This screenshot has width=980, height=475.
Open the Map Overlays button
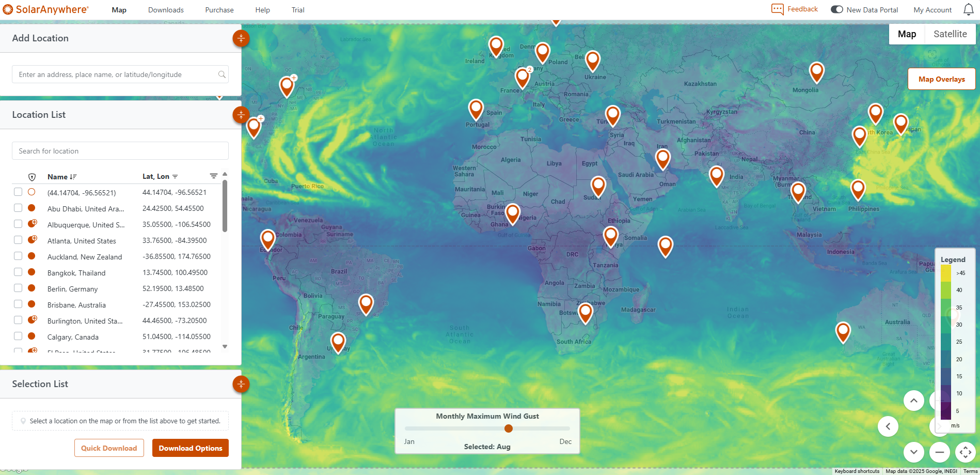[941, 79]
